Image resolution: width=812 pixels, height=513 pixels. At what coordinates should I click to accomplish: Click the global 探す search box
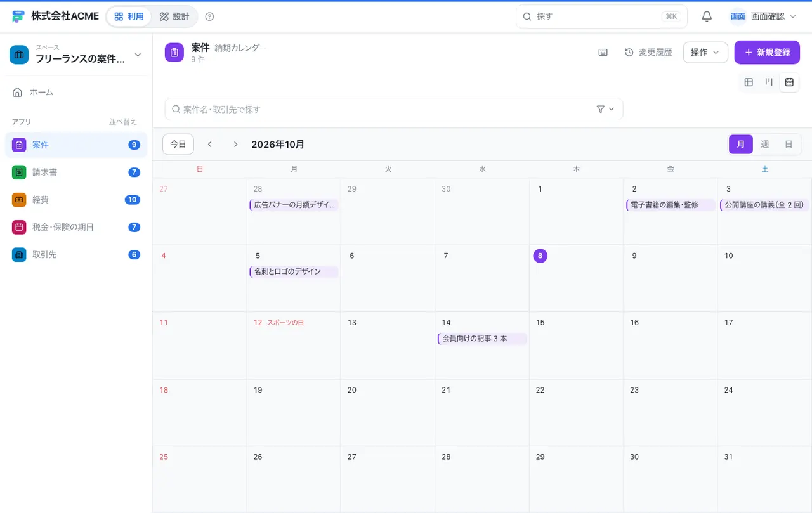click(x=601, y=16)
